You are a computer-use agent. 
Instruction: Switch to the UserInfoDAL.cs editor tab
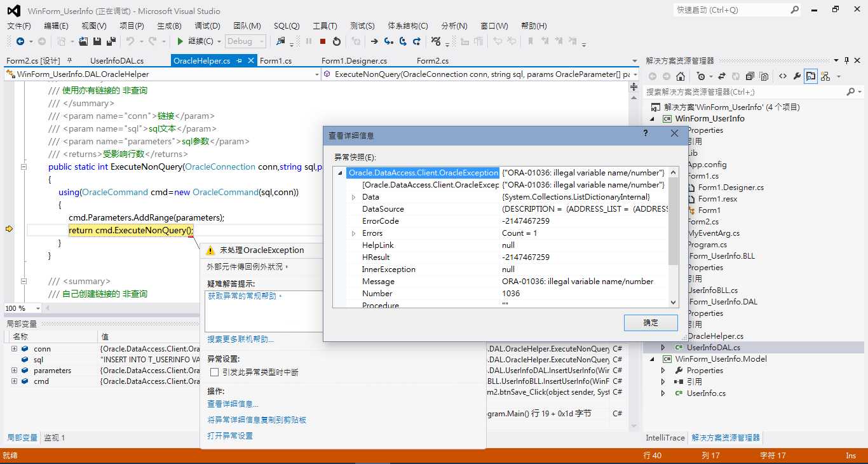pos(117,61)
